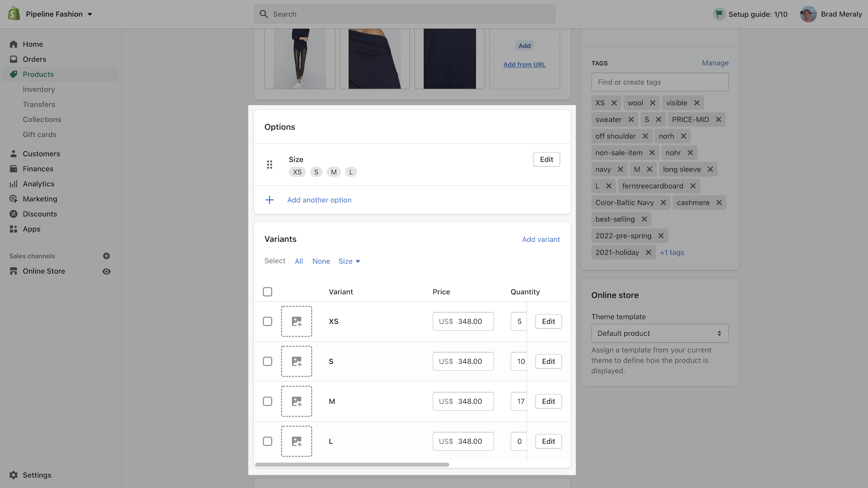This screenshot has width=868, height=488.
Task: Click the Shopify bag logo
Action: (14, 14)
